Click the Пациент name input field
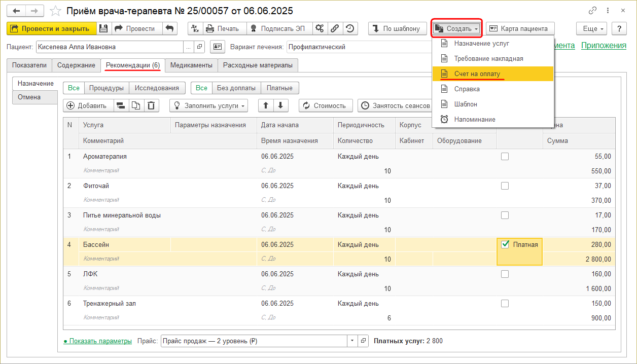The height and width of the screenshot is (364, 637). [x=109, y=47]
